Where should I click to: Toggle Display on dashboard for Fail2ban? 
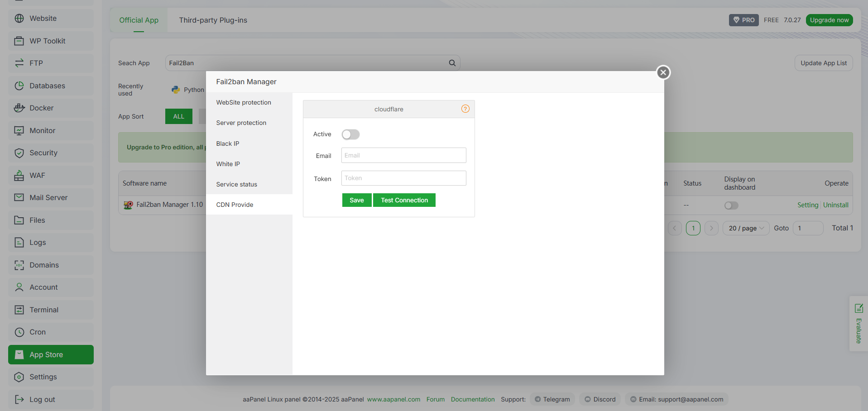click(x=731, y=205)
